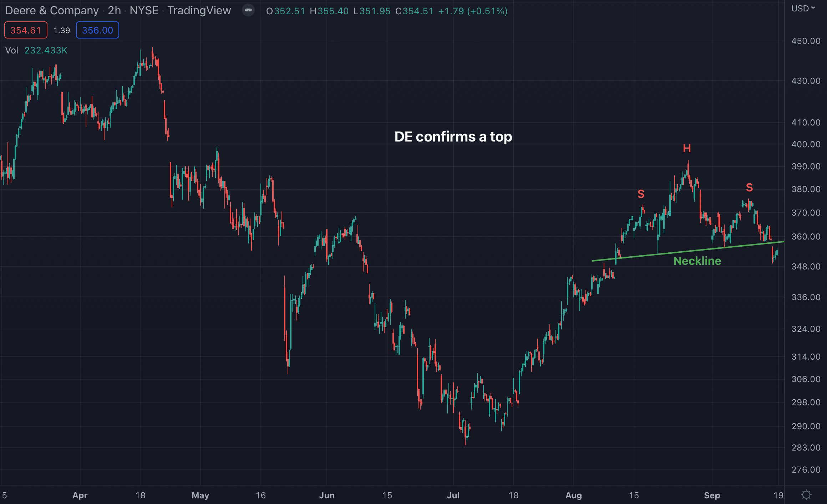Click the red 'H' head annotation
Image resolution: width=827 pixels, height=504 pixels.
pyautogui.click(x=687, y=148)
